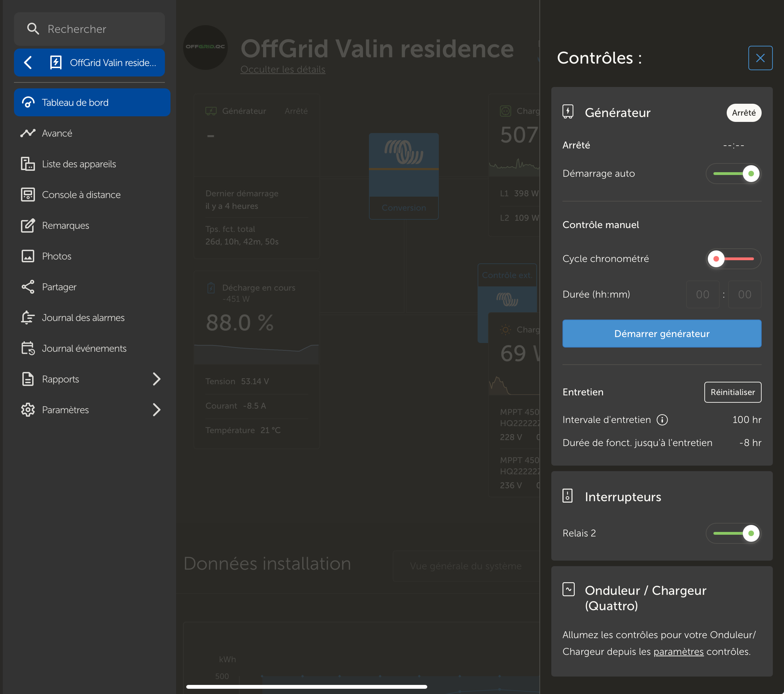Open sharing with the Partager icon
784x694 pixels.
(28, 287)
